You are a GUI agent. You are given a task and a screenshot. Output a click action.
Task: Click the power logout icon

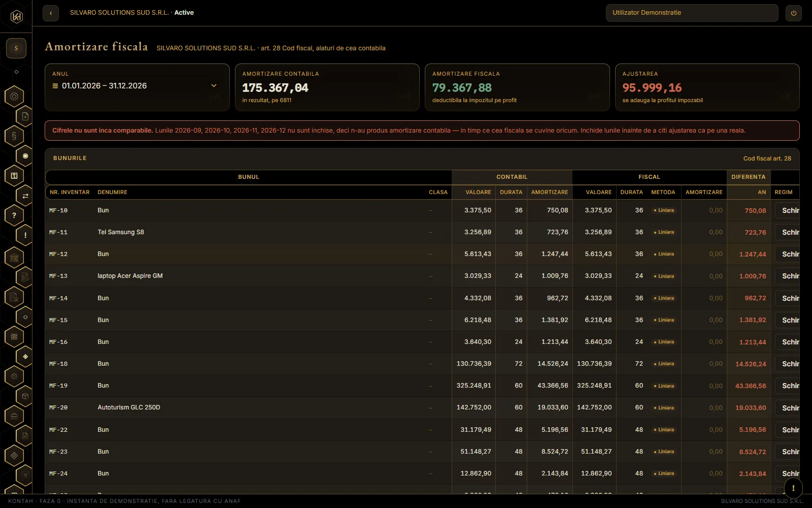coord(794,13)
